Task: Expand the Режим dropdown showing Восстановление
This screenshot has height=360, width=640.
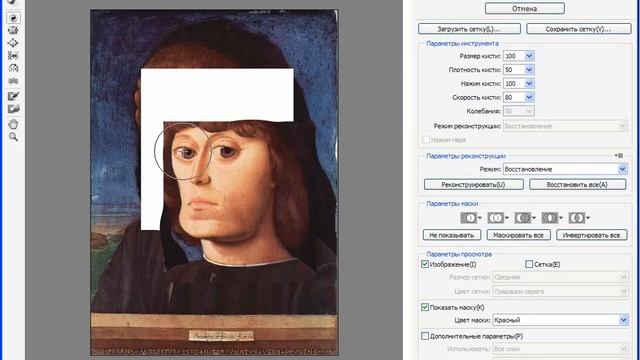Action: point(565,169)
